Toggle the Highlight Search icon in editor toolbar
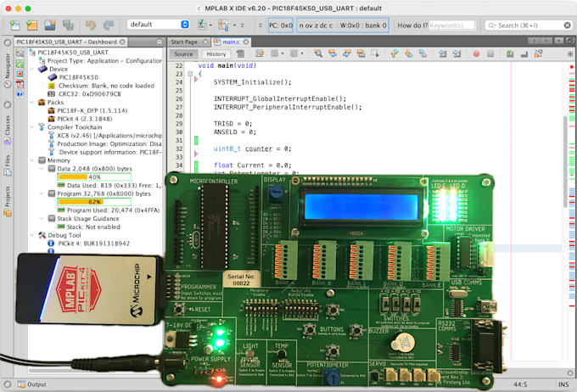 (361, 53)
